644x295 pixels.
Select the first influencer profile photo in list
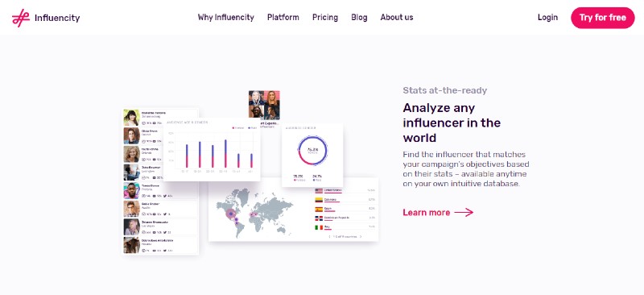131,118
